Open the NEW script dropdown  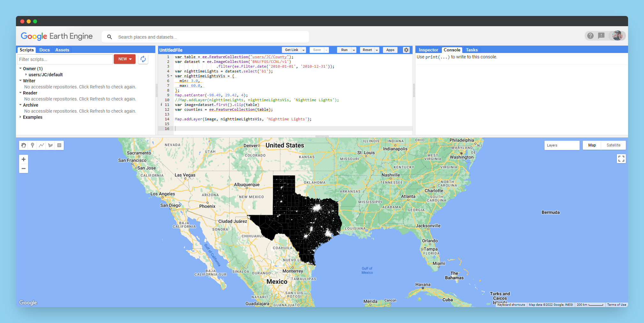[x=125, y=59]
